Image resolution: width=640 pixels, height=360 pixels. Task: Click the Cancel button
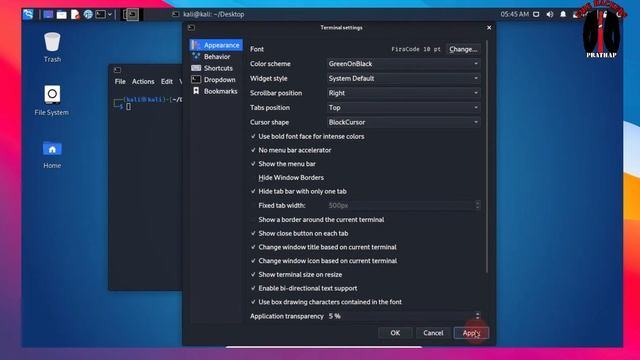pyautogui.click(x=433, y=333)
